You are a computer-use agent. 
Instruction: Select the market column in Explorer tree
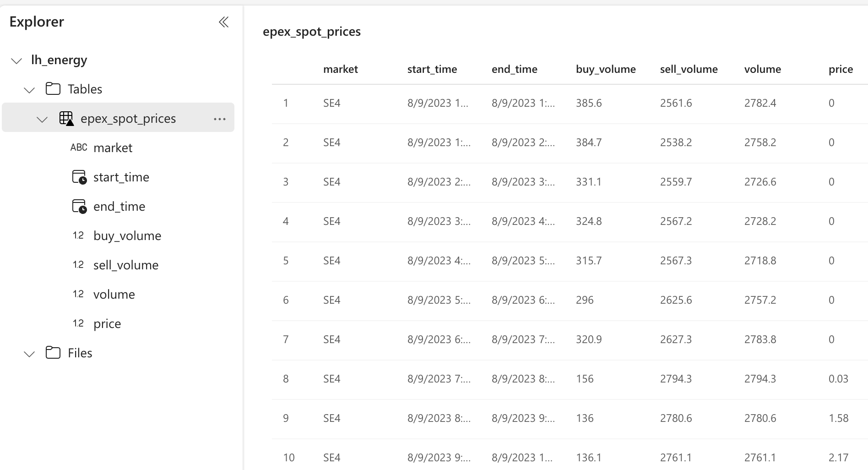pos(113,148)
